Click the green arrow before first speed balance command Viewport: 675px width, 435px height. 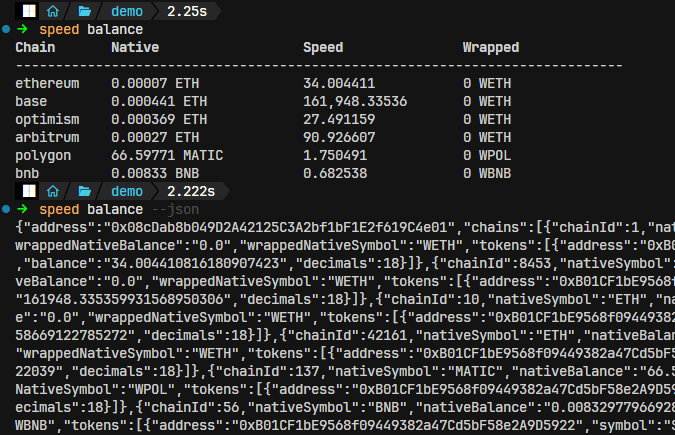[22, 29]
